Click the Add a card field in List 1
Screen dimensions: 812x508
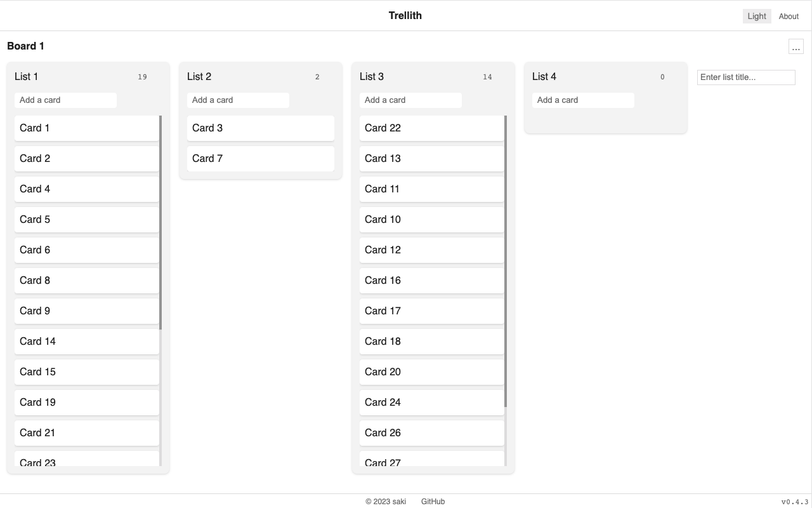65,100
